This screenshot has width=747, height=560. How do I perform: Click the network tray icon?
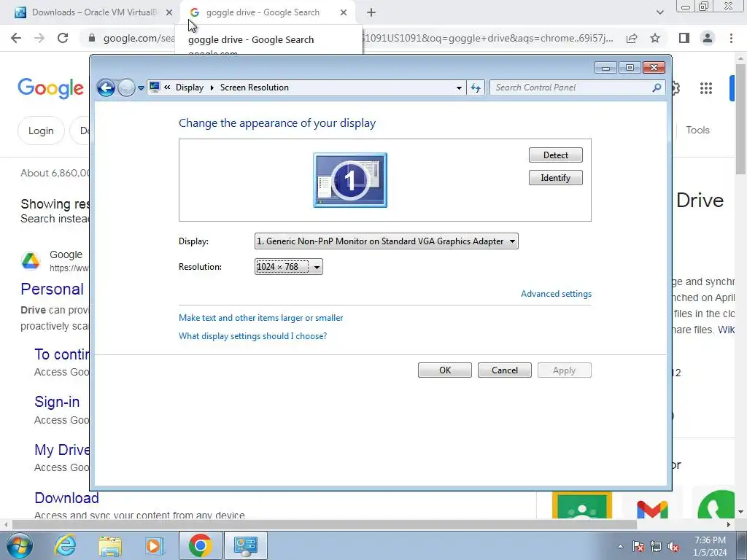656,546
